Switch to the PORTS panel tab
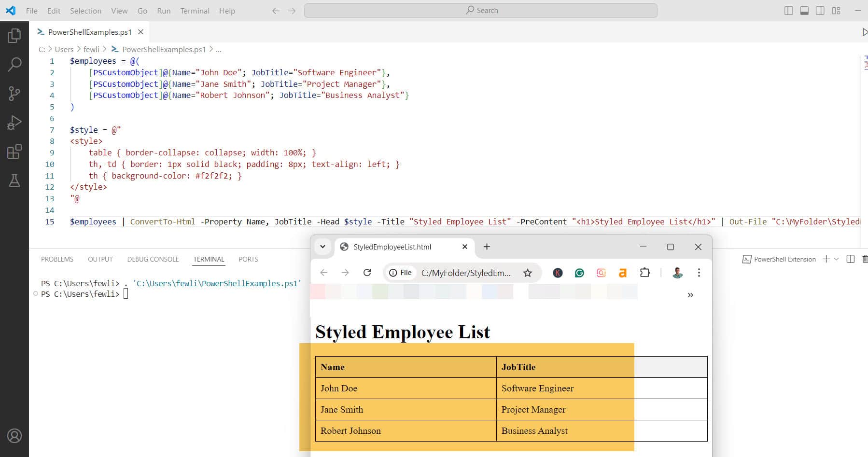Viewport: 868px width, 457px height. coord(248,259)
